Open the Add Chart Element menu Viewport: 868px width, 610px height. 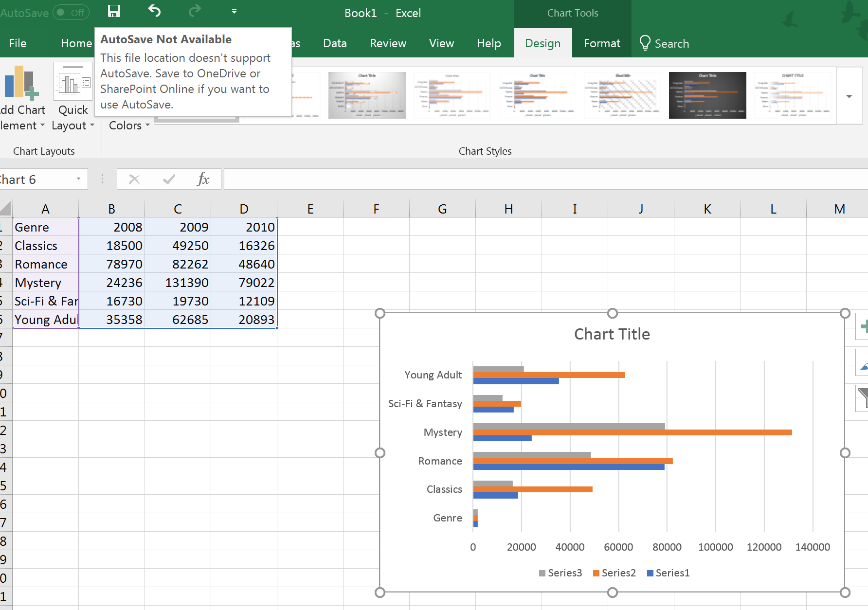click(x=22, y=97)
